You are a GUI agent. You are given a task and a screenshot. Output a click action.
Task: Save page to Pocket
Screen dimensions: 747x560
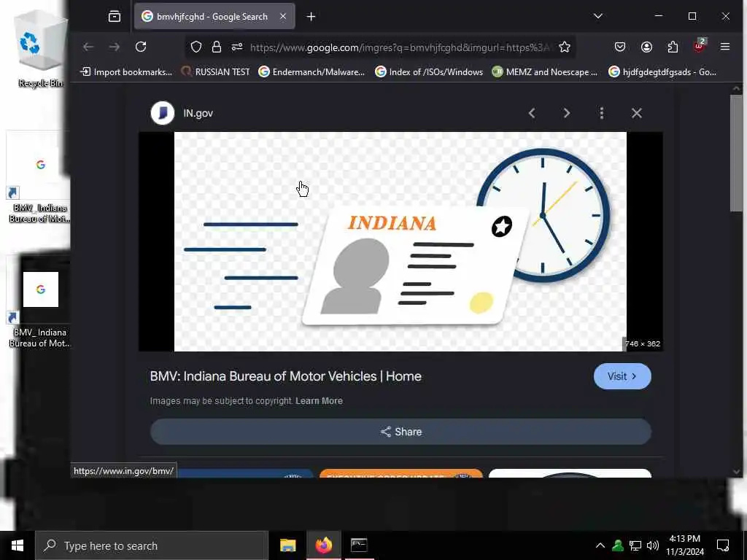620,47
